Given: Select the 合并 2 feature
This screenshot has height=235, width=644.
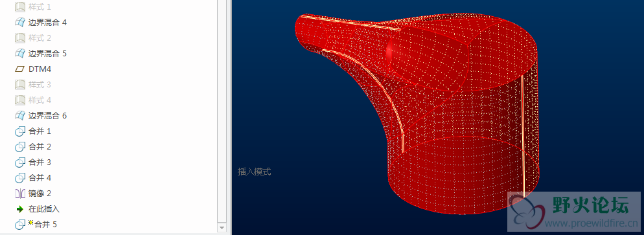Looking at the screenshot, I should 40,147.
